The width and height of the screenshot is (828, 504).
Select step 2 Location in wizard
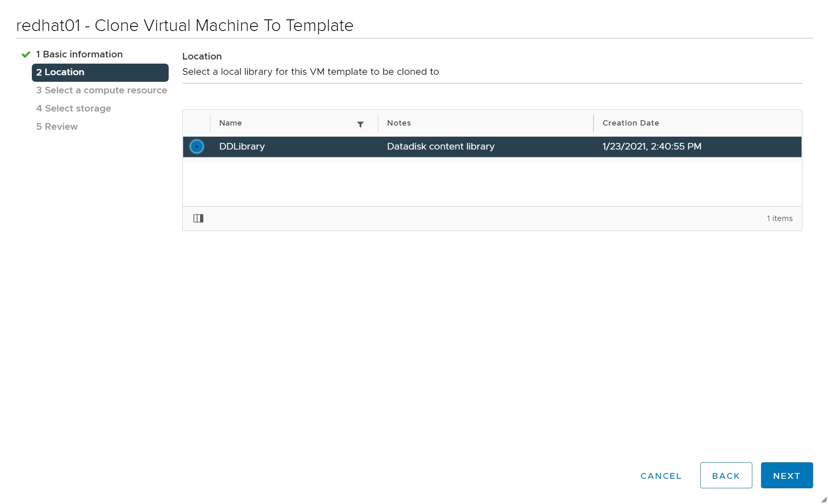[x=100, y=72]
